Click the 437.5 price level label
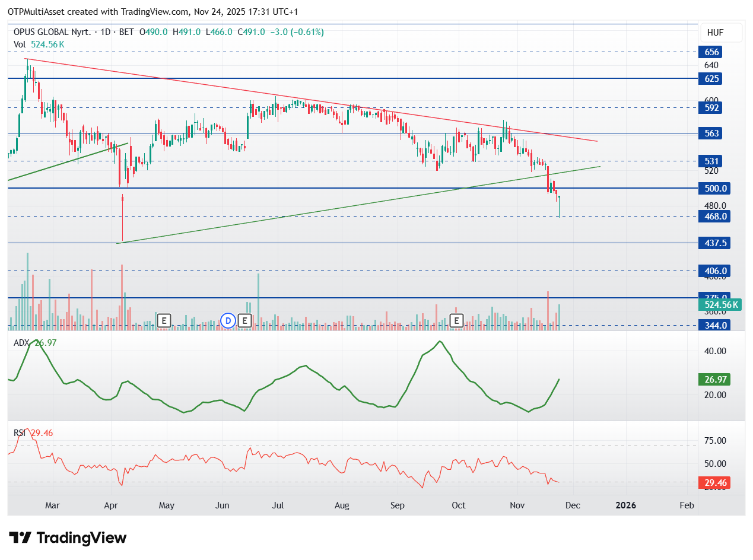This screenshot has width=753, height=560. click(713, 243)
